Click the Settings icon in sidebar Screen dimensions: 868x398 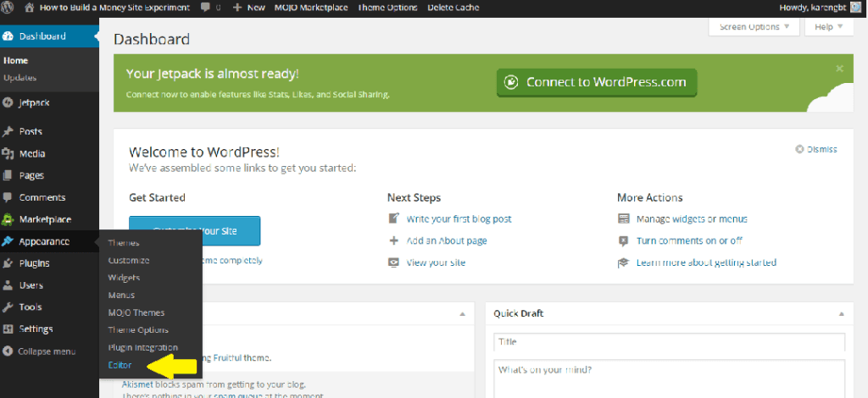click(x=8, y=329)
